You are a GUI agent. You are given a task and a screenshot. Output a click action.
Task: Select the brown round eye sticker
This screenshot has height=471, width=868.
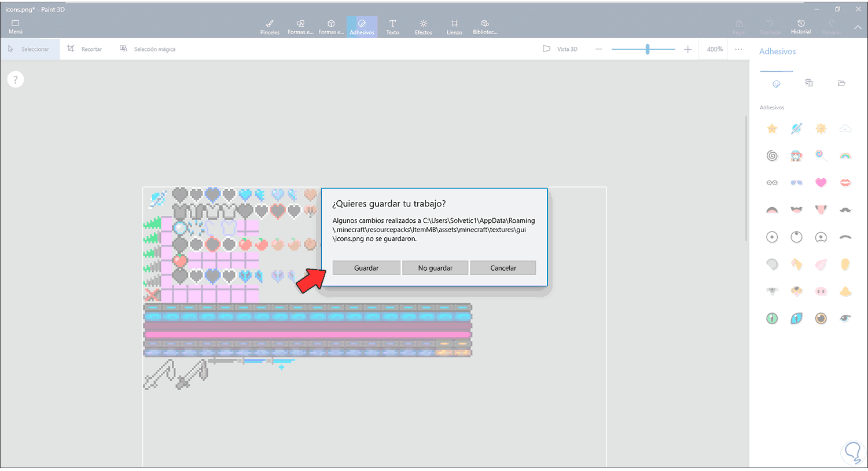click(x=821, y=318)
